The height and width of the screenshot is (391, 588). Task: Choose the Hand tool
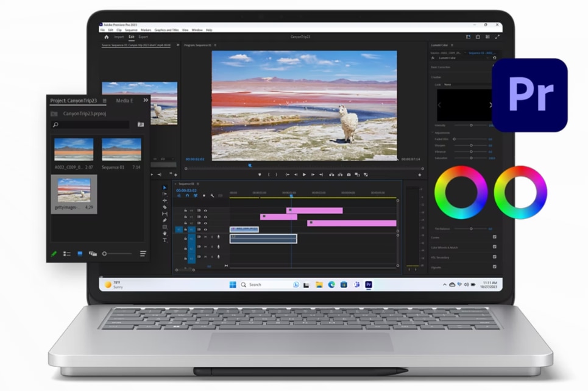pyautogui.click(x=165, y=233)
